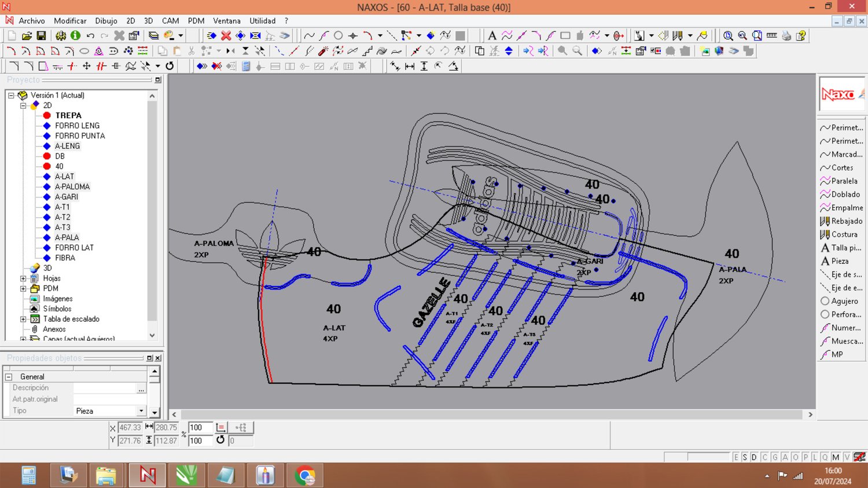Image resolution: width=868 pixels, height=488 pixels.
Task: Select the ellipse tool in second toolbar
Action: tap(84, 51)
